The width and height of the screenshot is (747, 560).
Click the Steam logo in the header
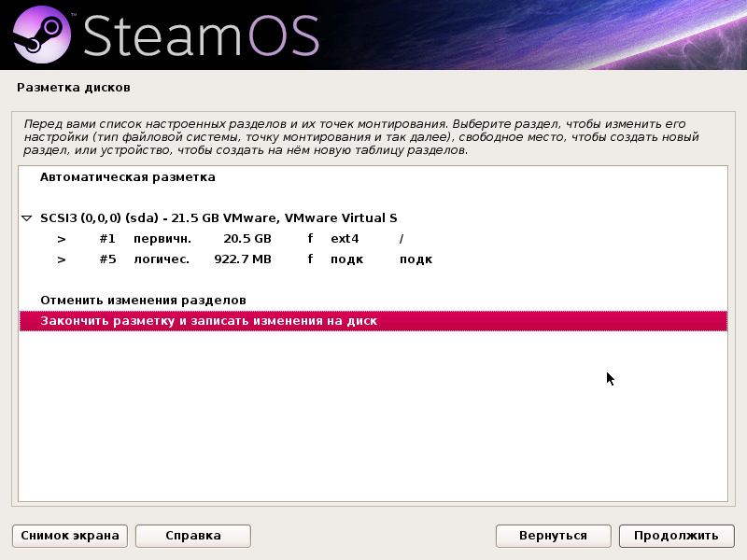tap(42, 35)
